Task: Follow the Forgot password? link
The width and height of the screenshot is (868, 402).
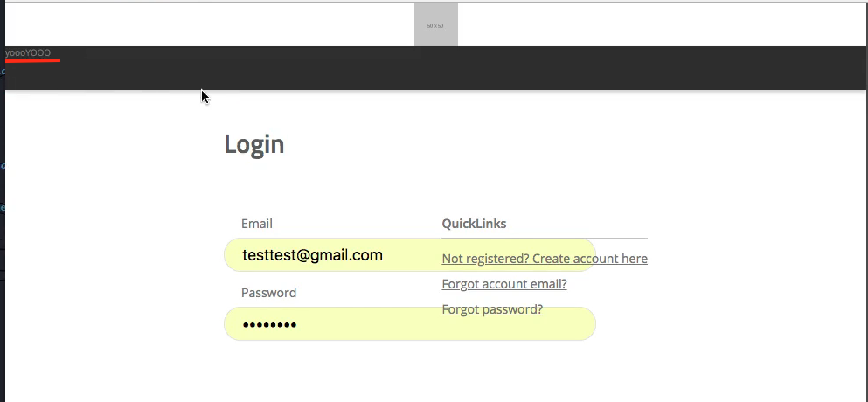Action: (492, 309)
